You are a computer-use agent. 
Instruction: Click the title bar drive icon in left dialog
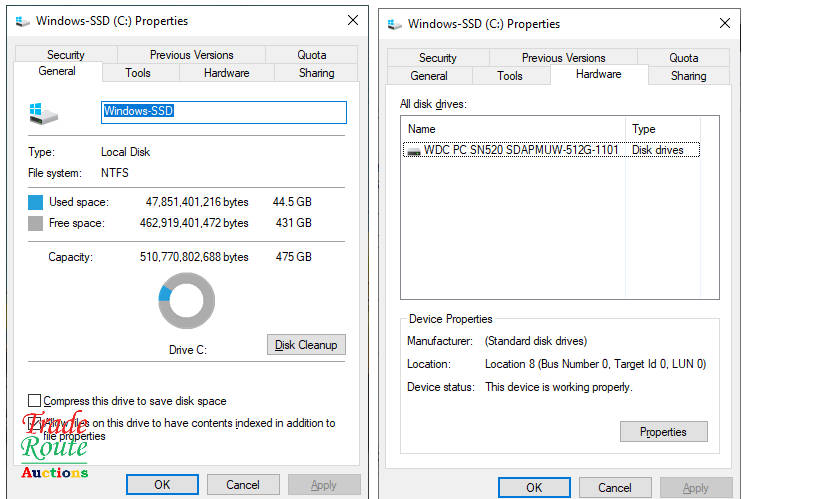[22, 21]
